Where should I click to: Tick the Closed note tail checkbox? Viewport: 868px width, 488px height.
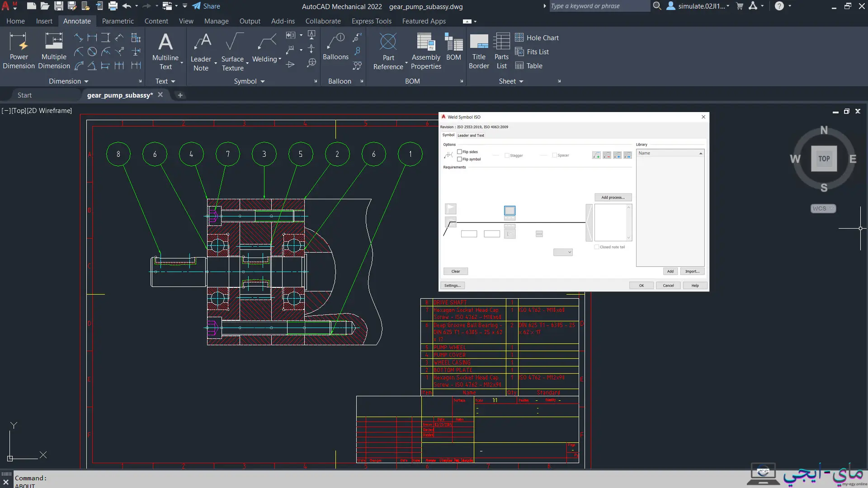point(597,247)
